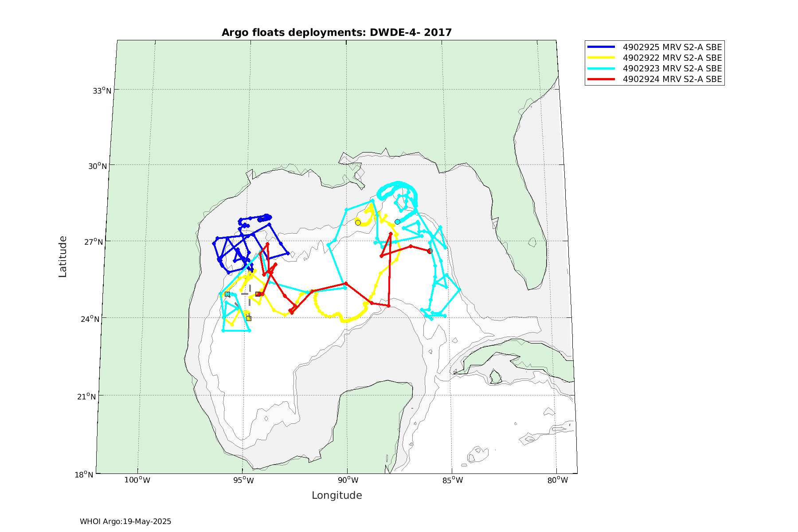Click the 30°N latitude tick label
Screen dimensions: 798x532
click(x=98, y=166)
